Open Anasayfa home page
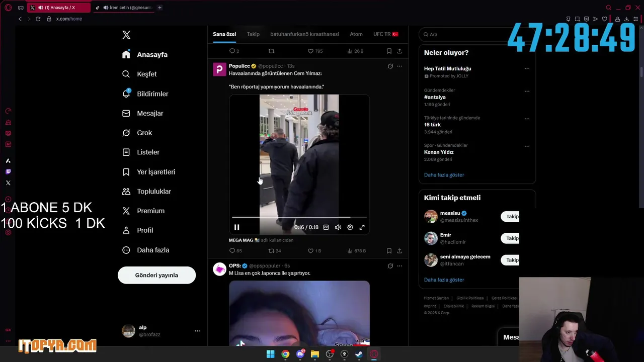Screen dimensions: 644x362 [145, 54]
